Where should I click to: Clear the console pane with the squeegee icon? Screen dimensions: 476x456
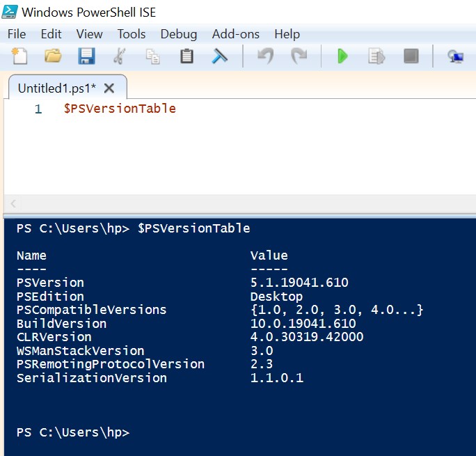pyautogui.click(x=219, y=56)
